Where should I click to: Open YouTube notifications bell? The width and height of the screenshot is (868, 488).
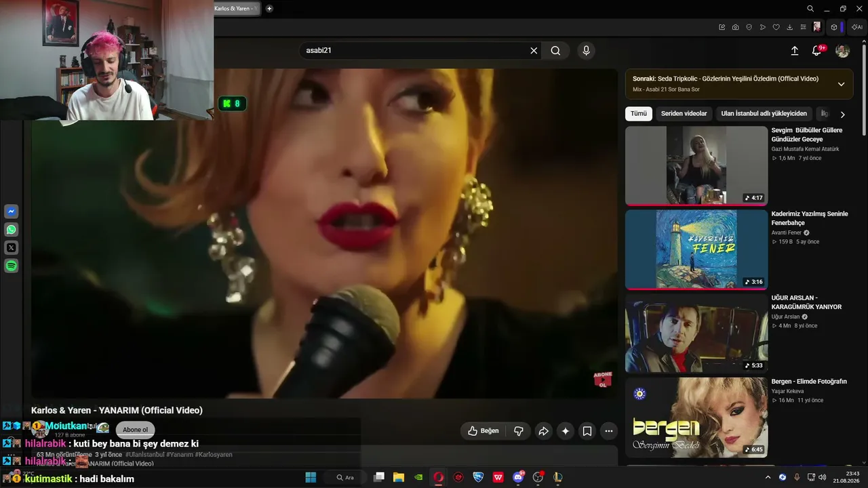click(x=817, y=51)
